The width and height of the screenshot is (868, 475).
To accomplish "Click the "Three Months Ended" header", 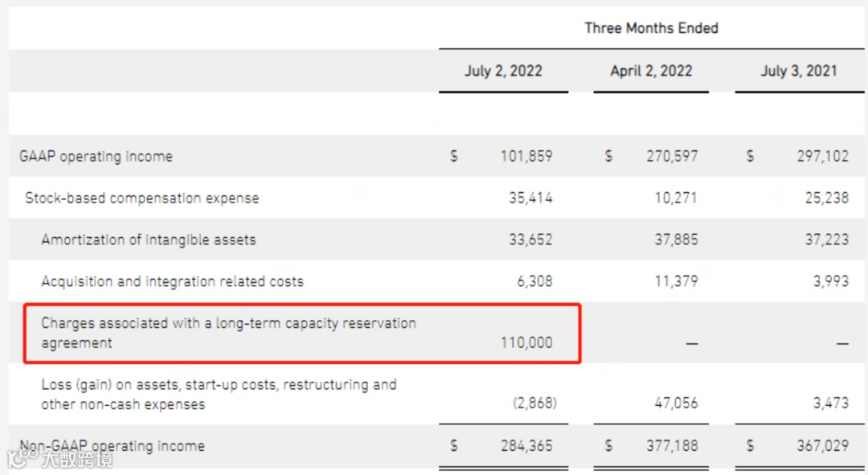I will click(651, 28).
